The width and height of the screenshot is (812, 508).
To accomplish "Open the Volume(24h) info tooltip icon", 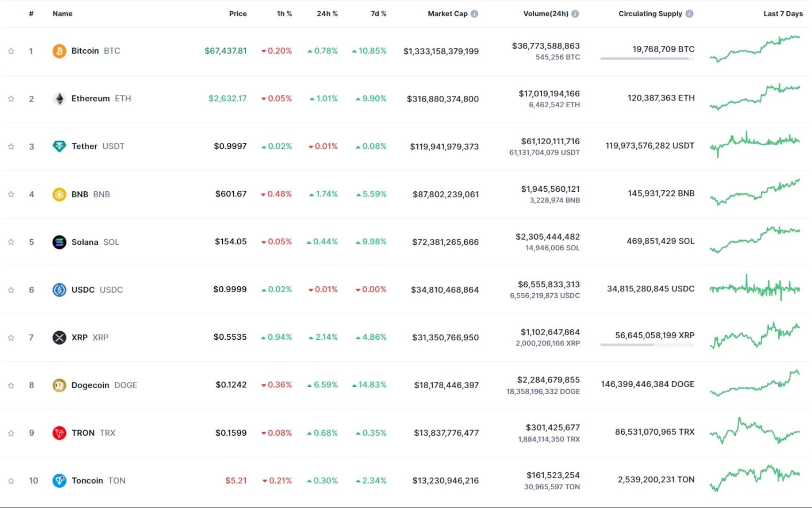I will (x=574, y=13).
